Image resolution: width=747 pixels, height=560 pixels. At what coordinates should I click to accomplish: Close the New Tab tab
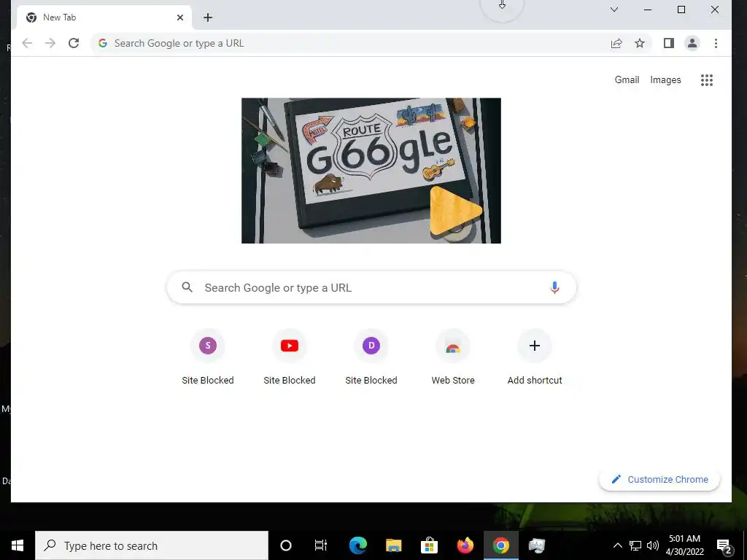[180, 17]
